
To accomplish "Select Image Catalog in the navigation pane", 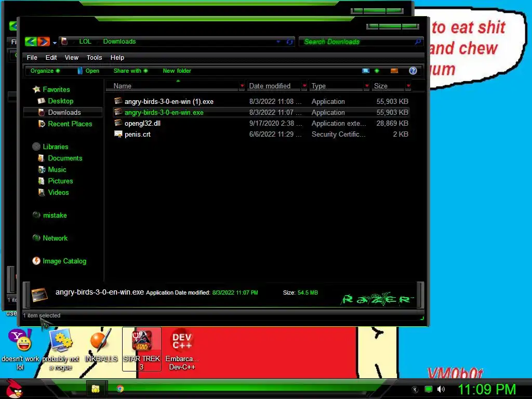I will [x=64, y=261].
